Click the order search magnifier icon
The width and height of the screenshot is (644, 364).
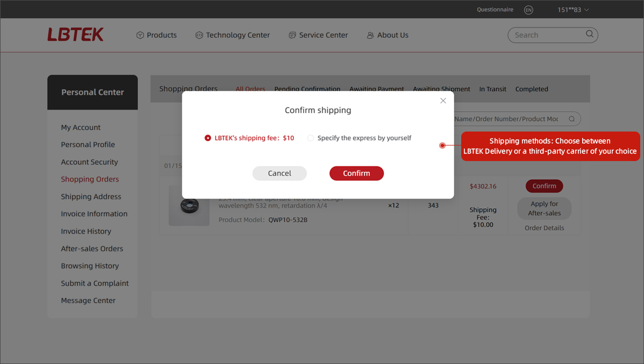572,119
